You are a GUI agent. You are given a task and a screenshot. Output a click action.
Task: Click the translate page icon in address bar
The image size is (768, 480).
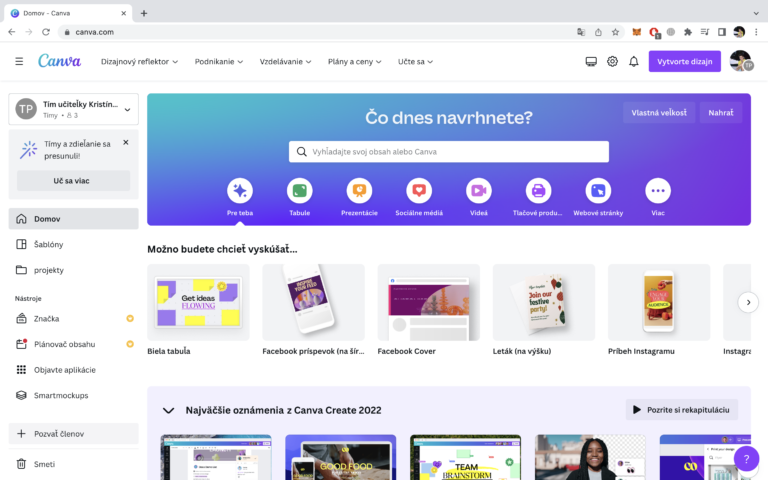point(581,32)
